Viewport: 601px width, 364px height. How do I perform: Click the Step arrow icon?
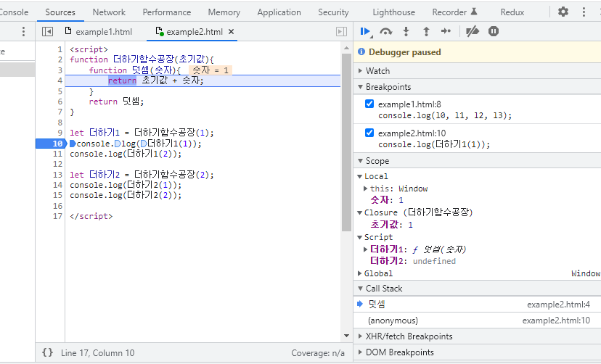(446, 31)
